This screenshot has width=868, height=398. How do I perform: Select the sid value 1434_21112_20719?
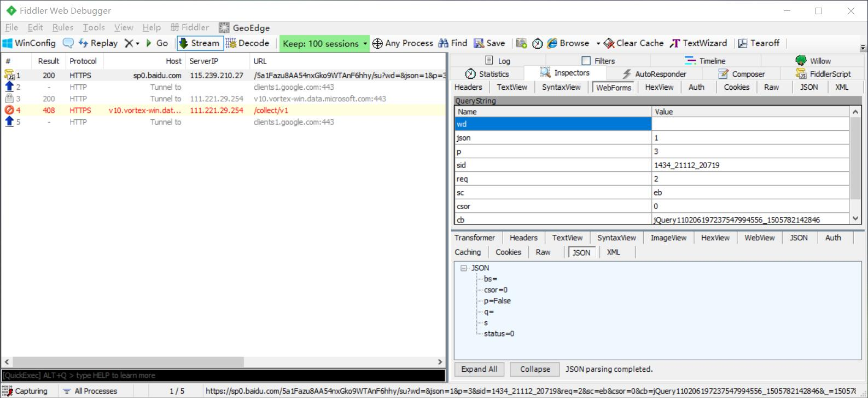pyautogui.click(x=686, y=165)
